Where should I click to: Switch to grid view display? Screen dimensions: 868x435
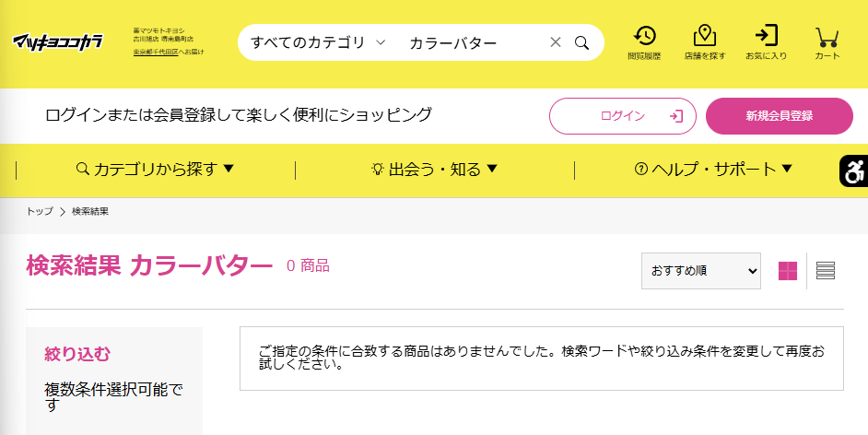point(788,271)
